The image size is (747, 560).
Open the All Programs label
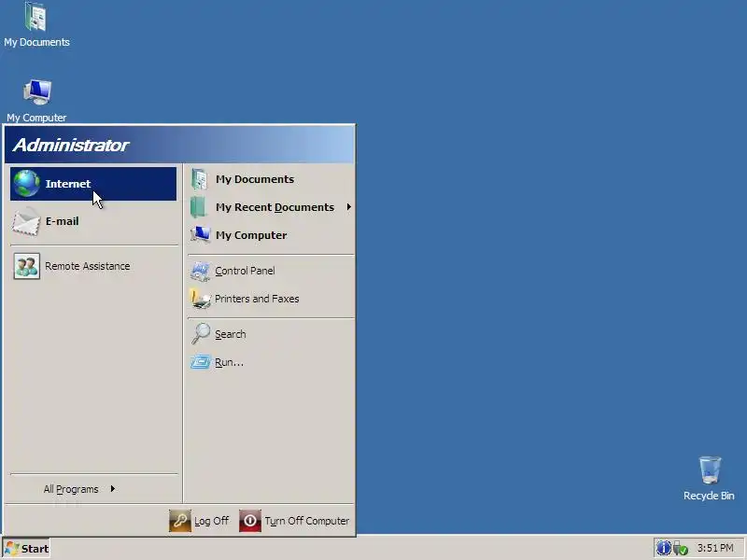pos(71,489)
